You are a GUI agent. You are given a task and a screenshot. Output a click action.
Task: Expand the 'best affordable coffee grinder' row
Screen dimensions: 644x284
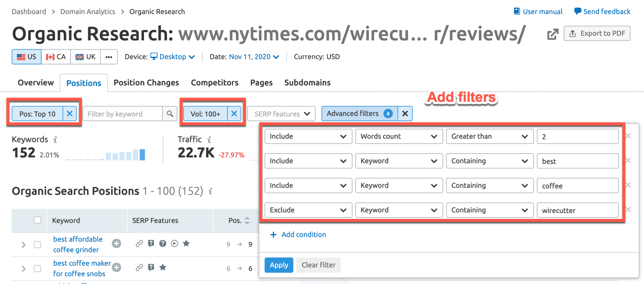(x=24, y=245)
